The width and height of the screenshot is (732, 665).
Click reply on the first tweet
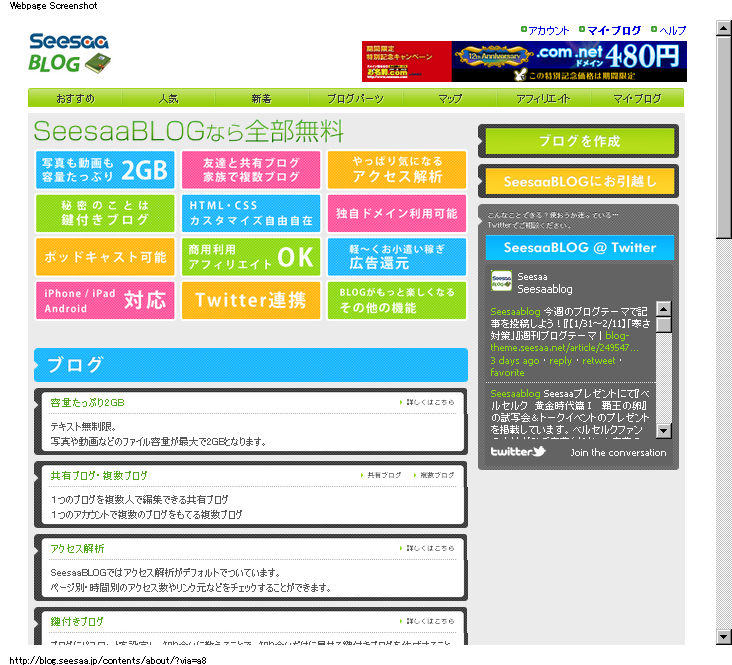point(560,361)
